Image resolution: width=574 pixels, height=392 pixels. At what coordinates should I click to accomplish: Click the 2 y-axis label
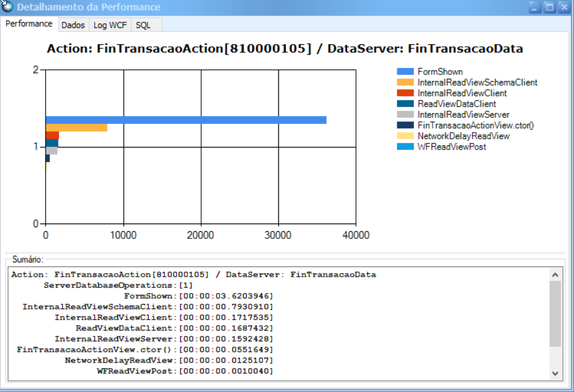click(x=36, y=69)
